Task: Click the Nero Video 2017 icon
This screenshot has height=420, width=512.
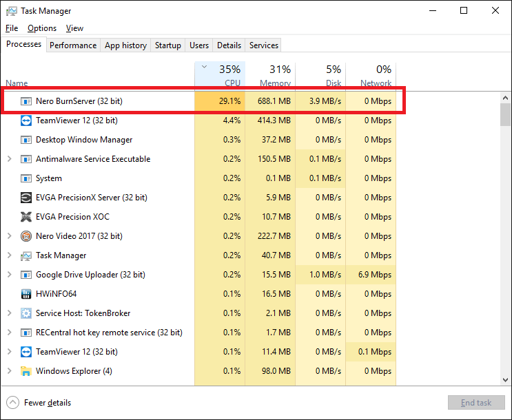Action: [x=26, y=236]
